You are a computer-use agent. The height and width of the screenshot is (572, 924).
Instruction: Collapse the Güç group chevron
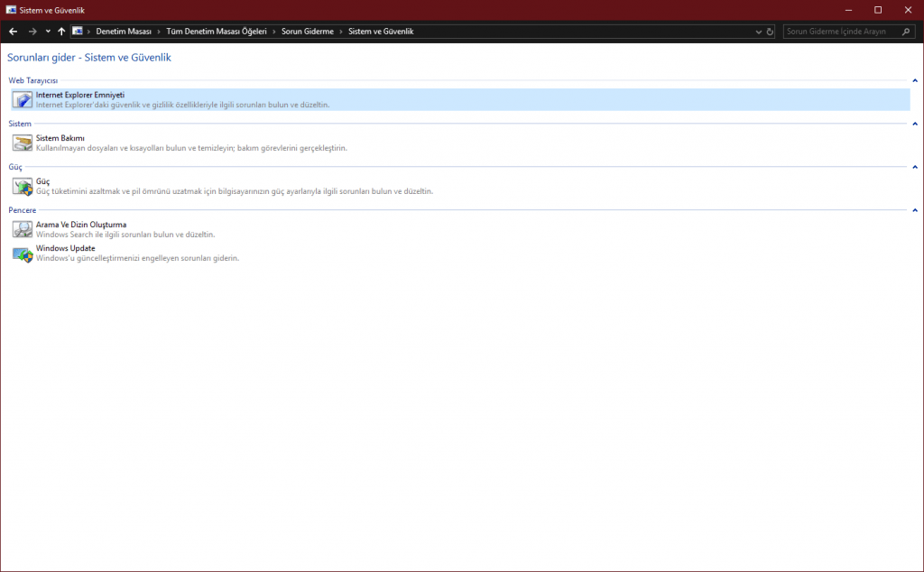(x=915, y=167)
